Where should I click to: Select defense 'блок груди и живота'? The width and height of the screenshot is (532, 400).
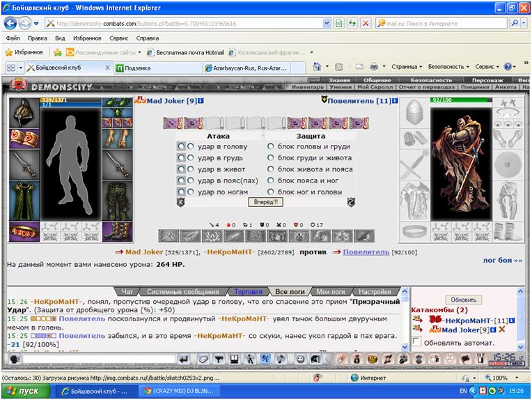tap(270, 158)
